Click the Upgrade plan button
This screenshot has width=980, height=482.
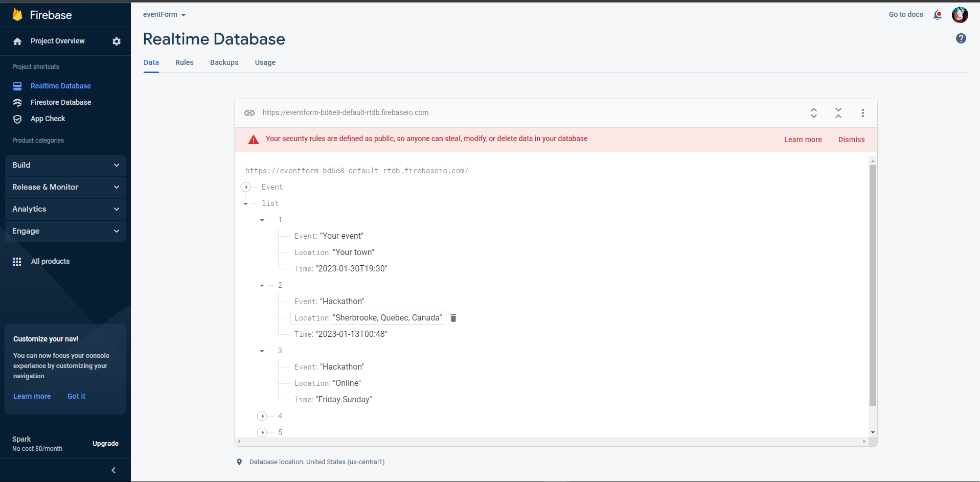(106, 444)
